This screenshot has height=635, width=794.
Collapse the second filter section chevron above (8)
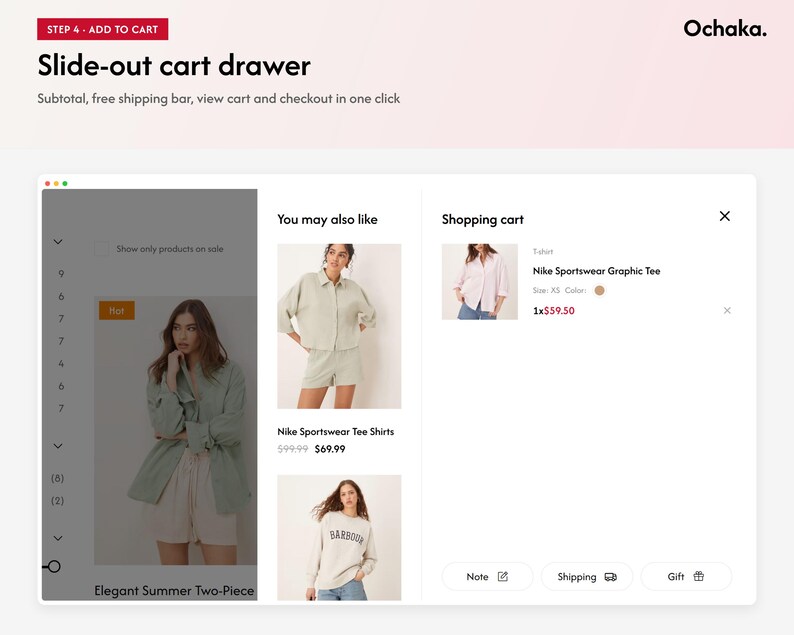pyautogui.click(x=58, y=446)
